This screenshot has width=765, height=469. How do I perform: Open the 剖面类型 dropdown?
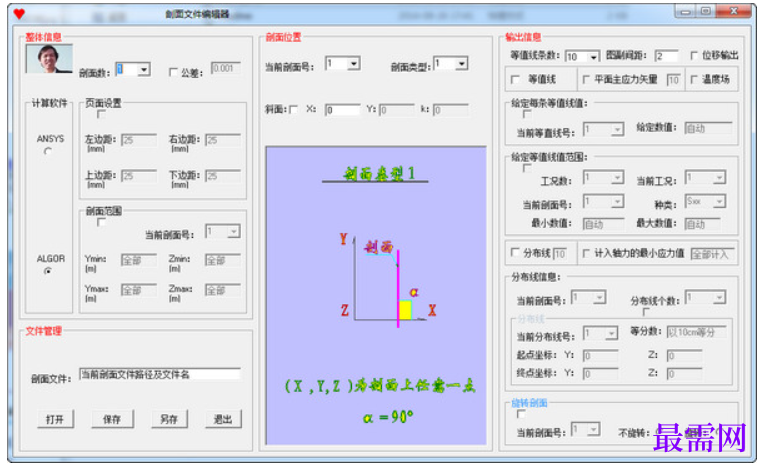[462, 63]
